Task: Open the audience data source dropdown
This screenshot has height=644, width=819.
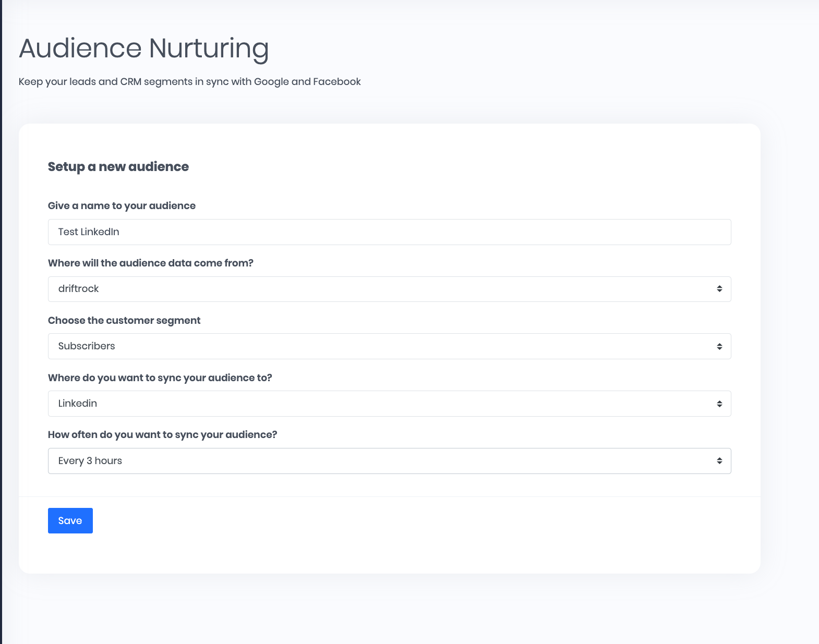Action: pyautogui.click(x=389, y=289)
